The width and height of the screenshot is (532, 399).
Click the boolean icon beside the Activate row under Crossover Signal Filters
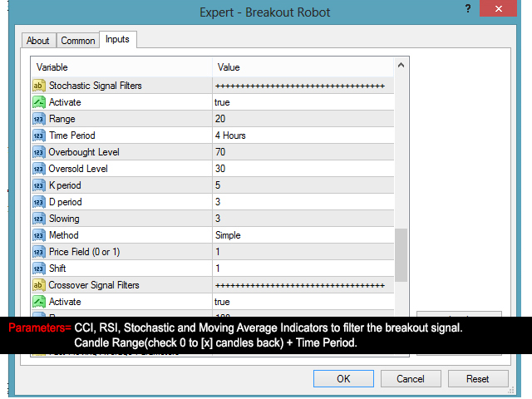(39, 302)
